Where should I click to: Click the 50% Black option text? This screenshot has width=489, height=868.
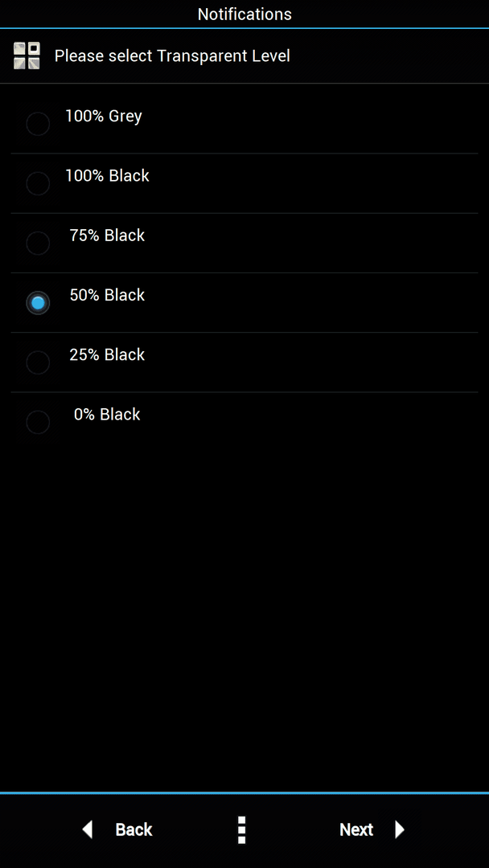point(108,295)
